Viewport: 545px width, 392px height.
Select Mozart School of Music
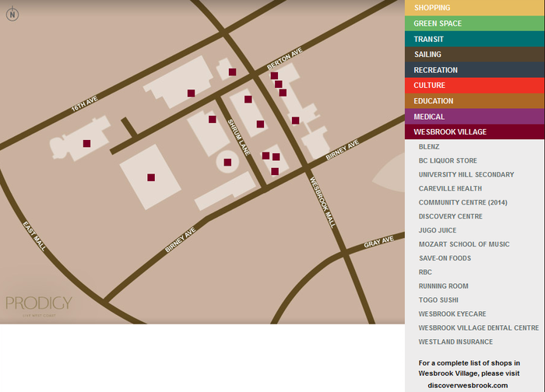(x=464, y=244)
